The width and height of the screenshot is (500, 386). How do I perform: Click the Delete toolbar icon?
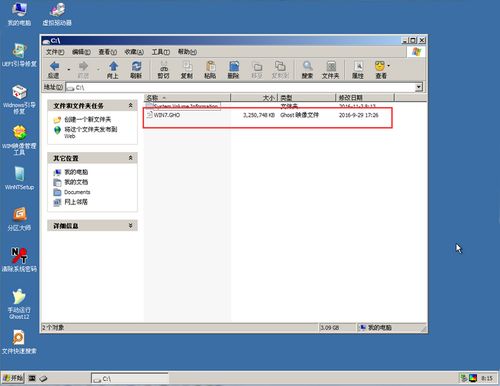[234, 70]
